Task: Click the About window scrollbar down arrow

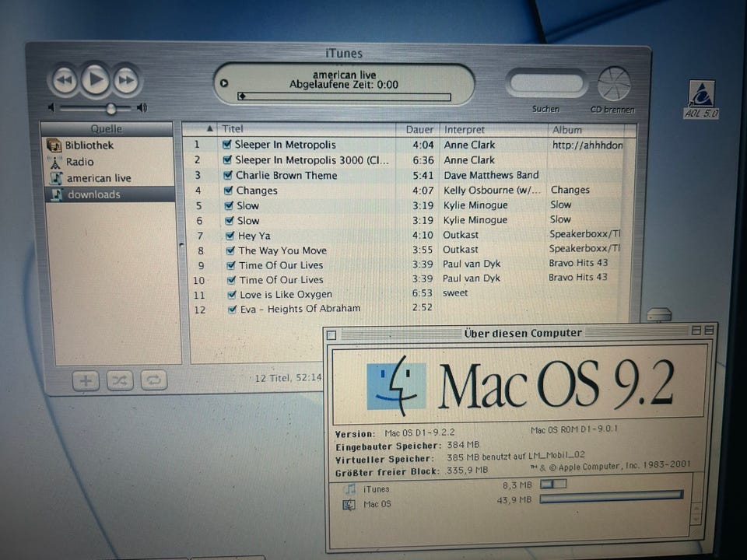Action: click(x=696, y=519)
